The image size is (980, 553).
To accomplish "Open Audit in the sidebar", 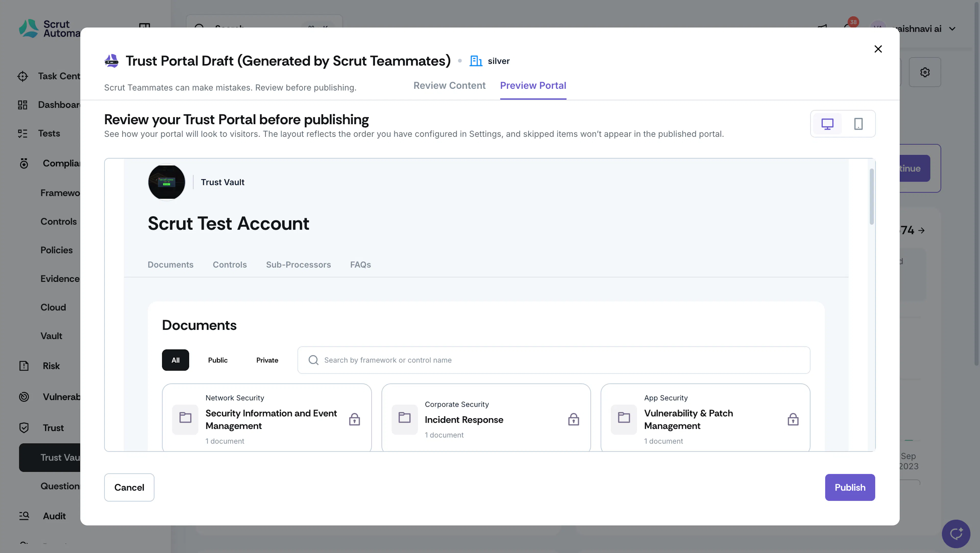I will (43, 516).
